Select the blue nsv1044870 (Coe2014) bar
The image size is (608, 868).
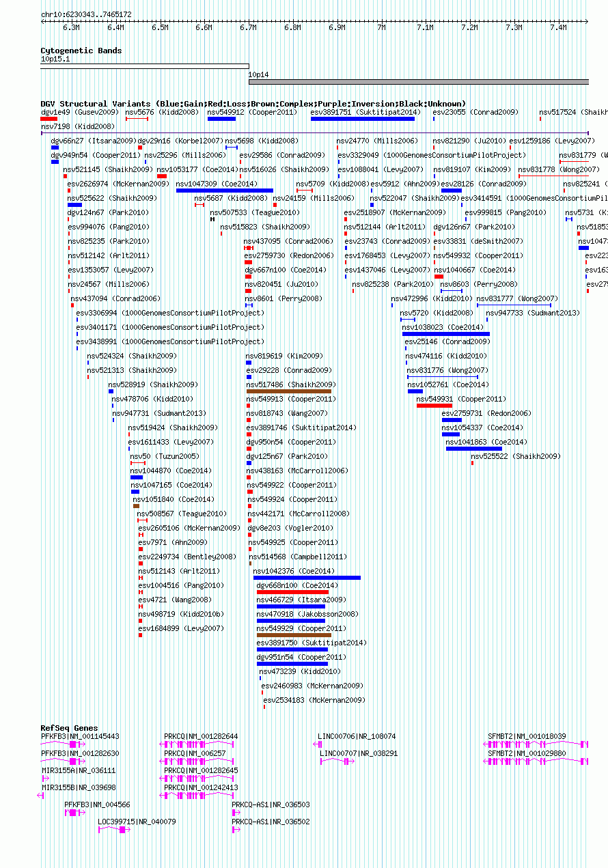point(137,477)
